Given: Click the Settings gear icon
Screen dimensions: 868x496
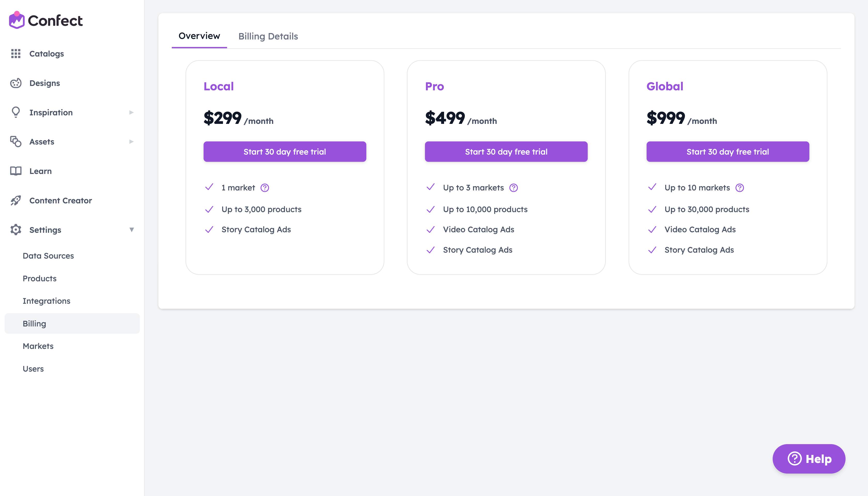Looking at the screenshot, I should pos(16,230).
